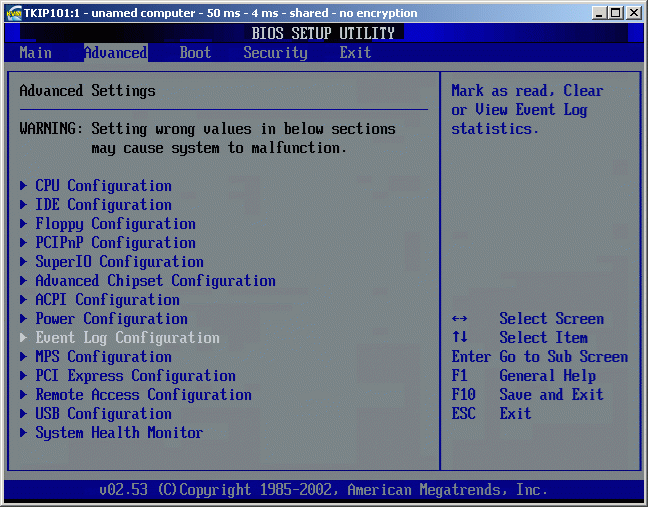Expand the CPU Configuration arrow
648x507 pixels.
[24, 186]
